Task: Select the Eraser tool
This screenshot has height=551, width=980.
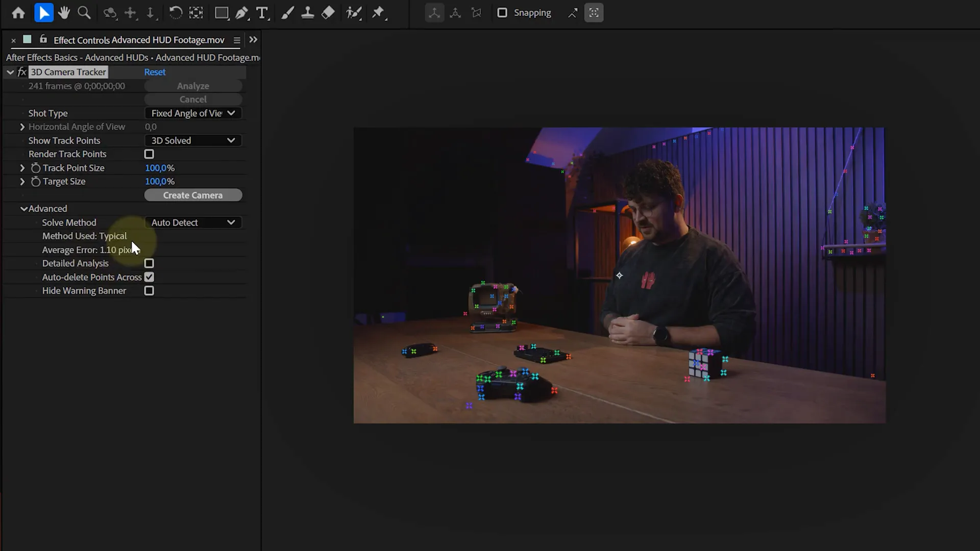Action: [x=328, y=13]
